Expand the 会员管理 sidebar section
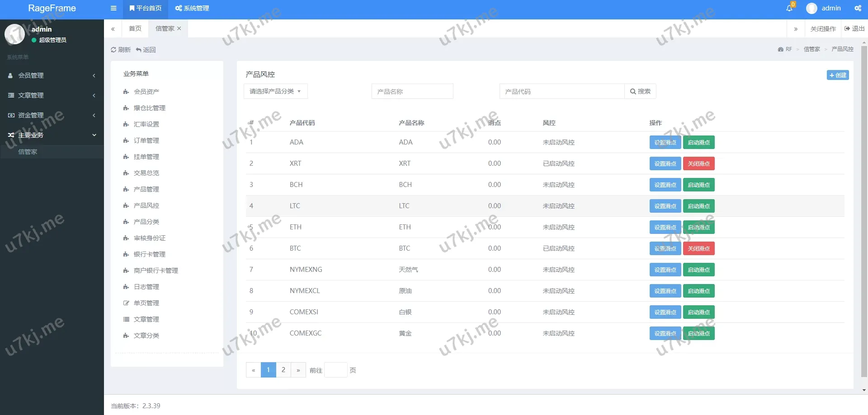 (51, 75)
